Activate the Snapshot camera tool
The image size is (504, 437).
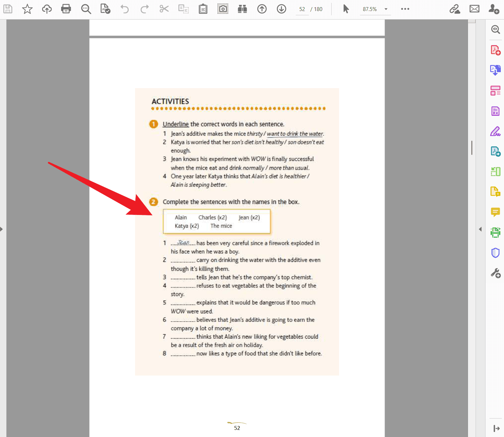(223, 9)
